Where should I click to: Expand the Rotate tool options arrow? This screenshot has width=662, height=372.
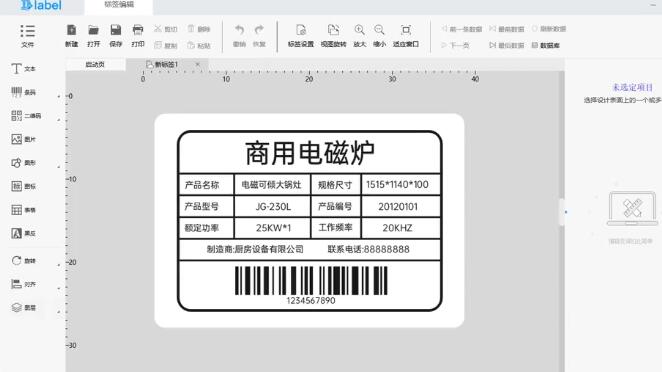coord(59,265)
